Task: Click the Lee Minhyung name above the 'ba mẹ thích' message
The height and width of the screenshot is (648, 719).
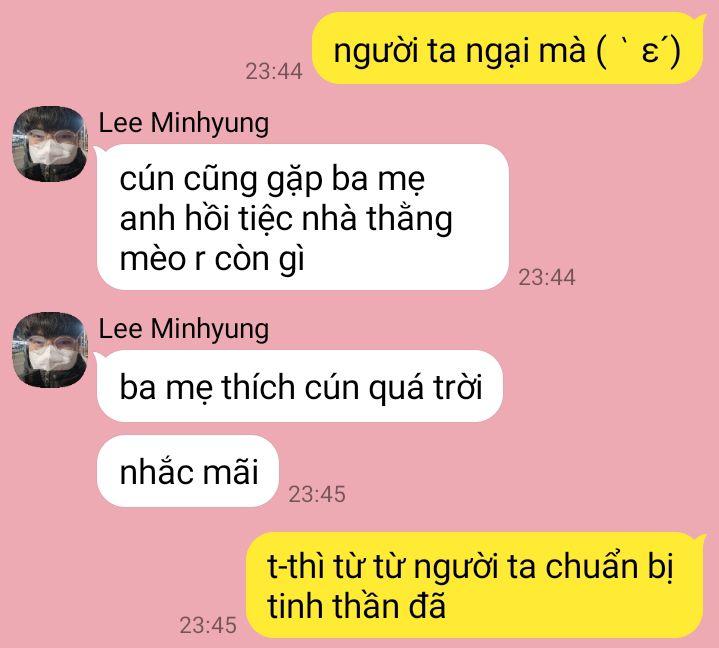Action: pos(184,329)
